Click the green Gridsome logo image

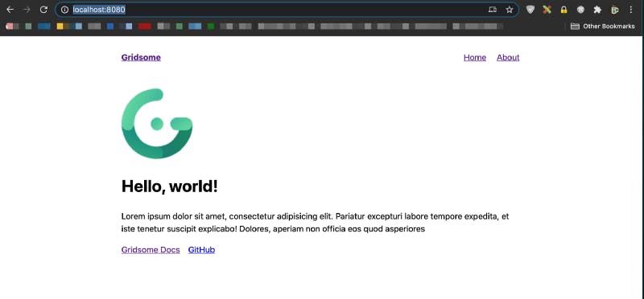point(157,124)
